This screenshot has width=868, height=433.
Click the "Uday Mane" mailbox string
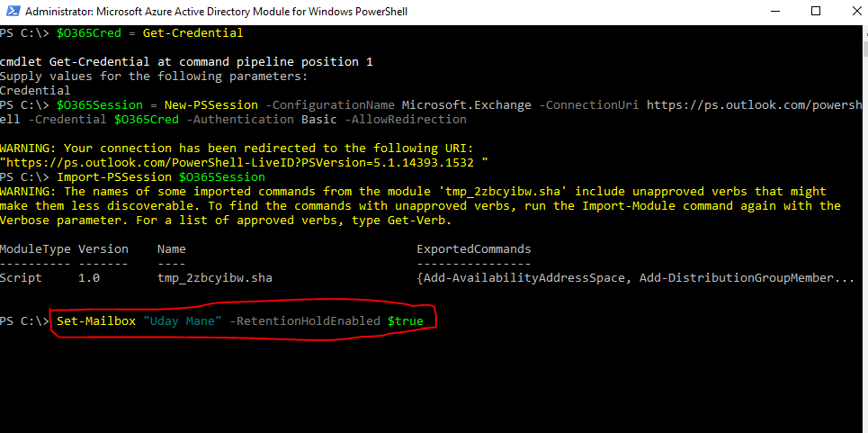pos(183,321)
